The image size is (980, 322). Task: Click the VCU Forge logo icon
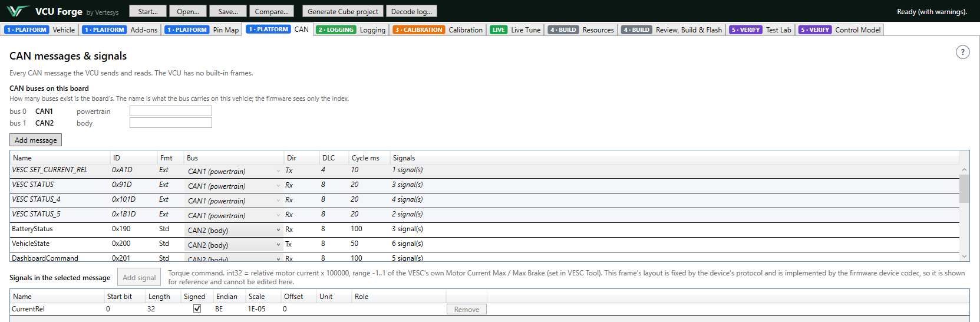(x=18, y=11)
